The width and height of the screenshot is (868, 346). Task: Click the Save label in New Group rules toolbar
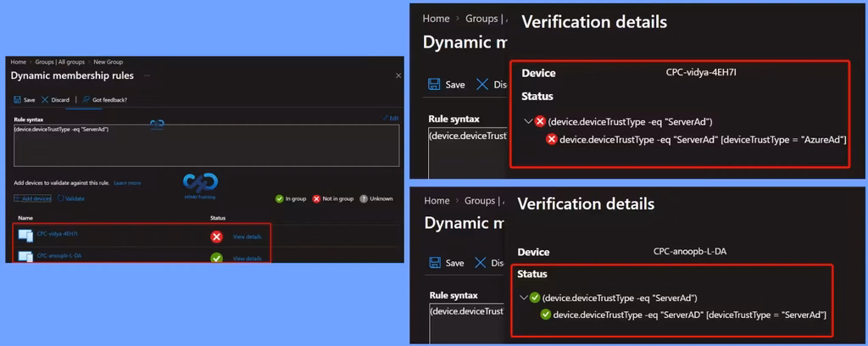coord(30,100)
